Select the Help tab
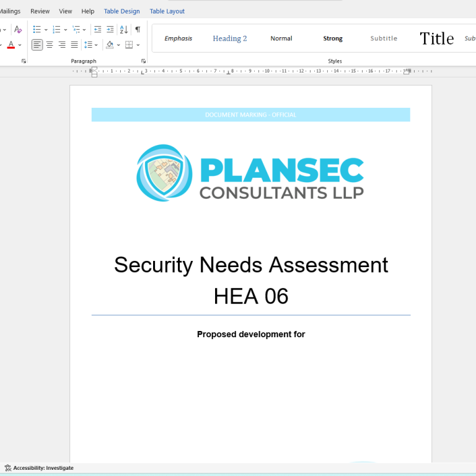The width and height of the screenshot is (476, 476). point(88,11)
